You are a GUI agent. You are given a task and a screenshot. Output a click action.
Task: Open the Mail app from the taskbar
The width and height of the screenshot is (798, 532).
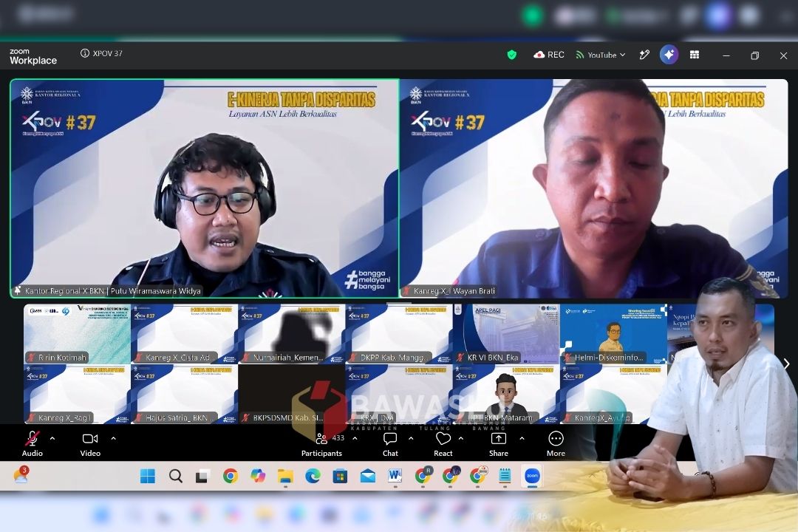[367, 476]
